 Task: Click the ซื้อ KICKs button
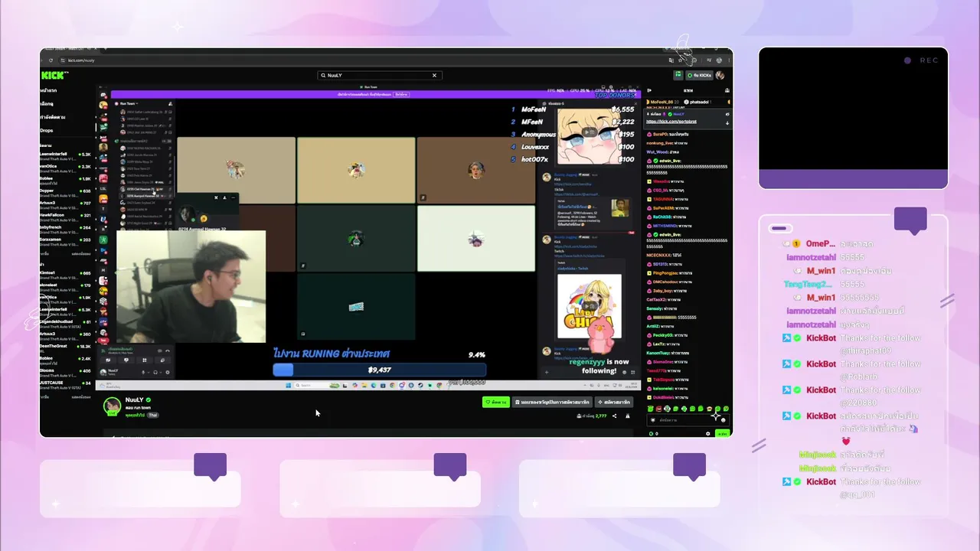click(x=699, y=75)
